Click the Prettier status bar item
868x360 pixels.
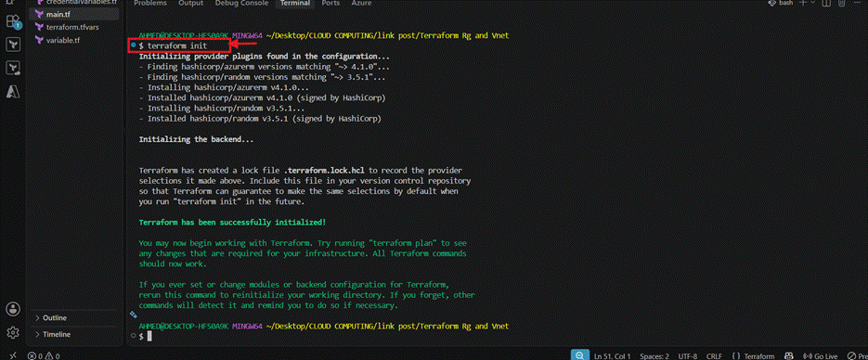(857, 356)
